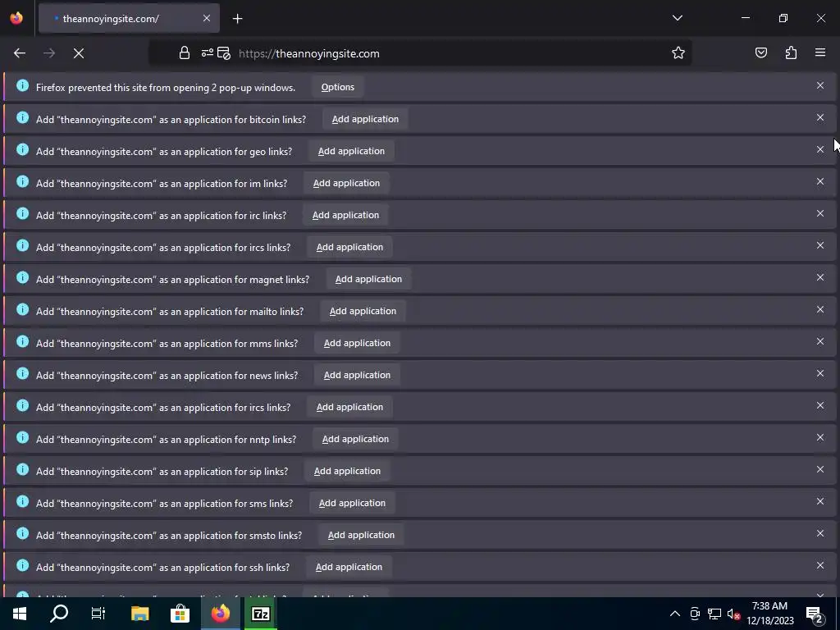Dismiss the bitcoin links notification
Screen dimensions: 840x630
click(820, 117)
